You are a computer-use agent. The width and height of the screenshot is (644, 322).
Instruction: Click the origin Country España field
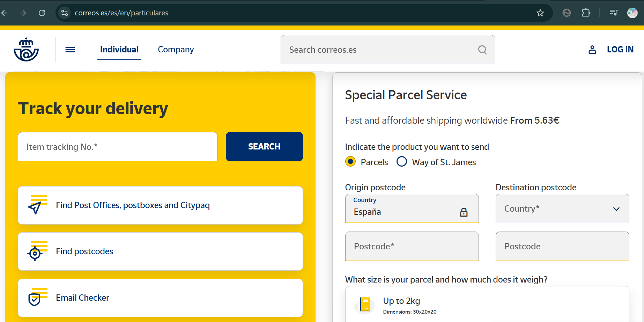412,208
